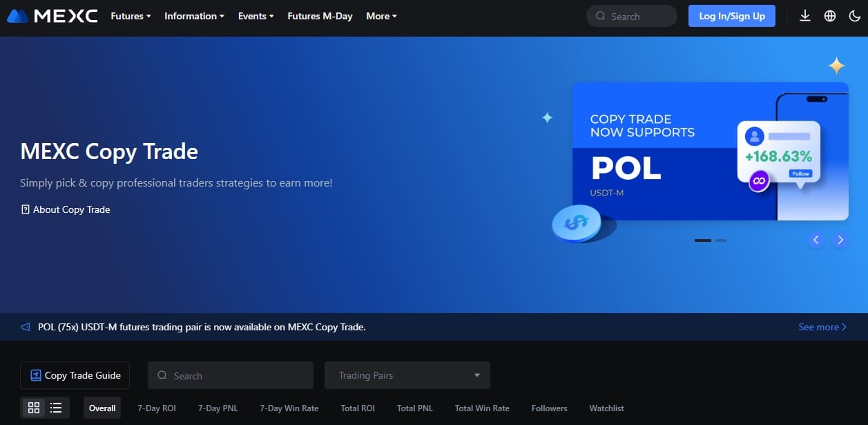Open the download app icon

tap(805, 16)
